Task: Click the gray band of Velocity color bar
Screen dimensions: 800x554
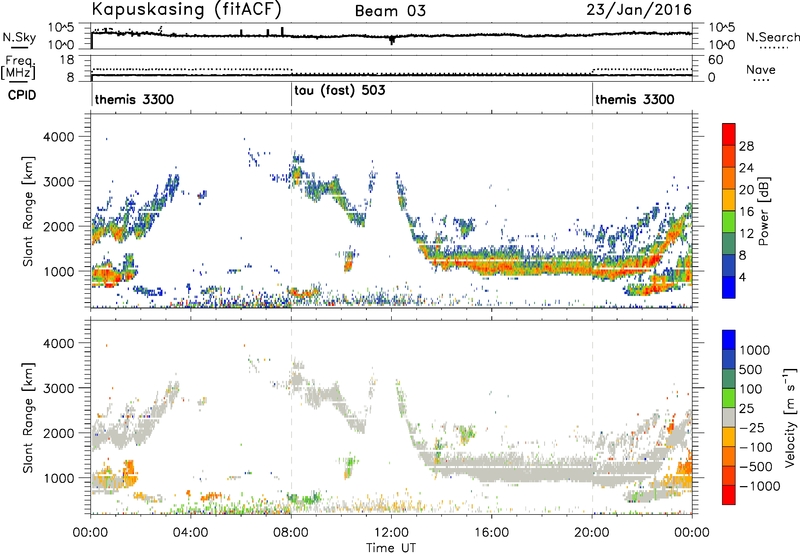Action: click(729, 417)
